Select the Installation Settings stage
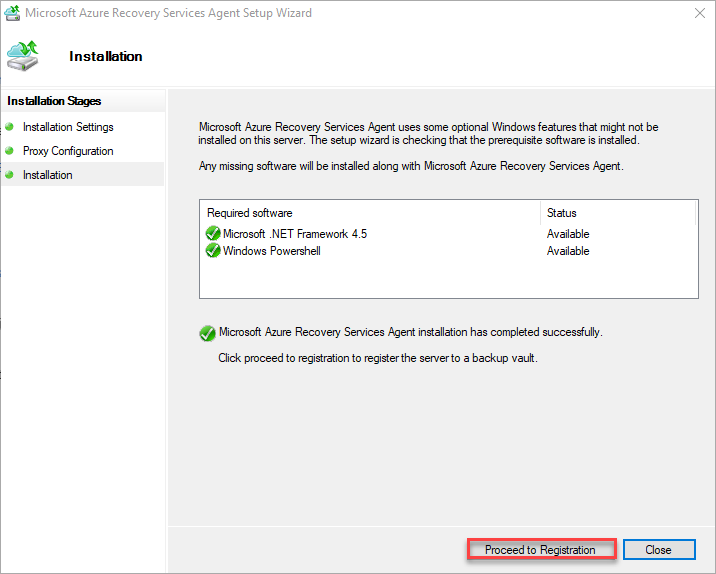Image resolution: width=716 pixels, height=574 pixels. 68,127
